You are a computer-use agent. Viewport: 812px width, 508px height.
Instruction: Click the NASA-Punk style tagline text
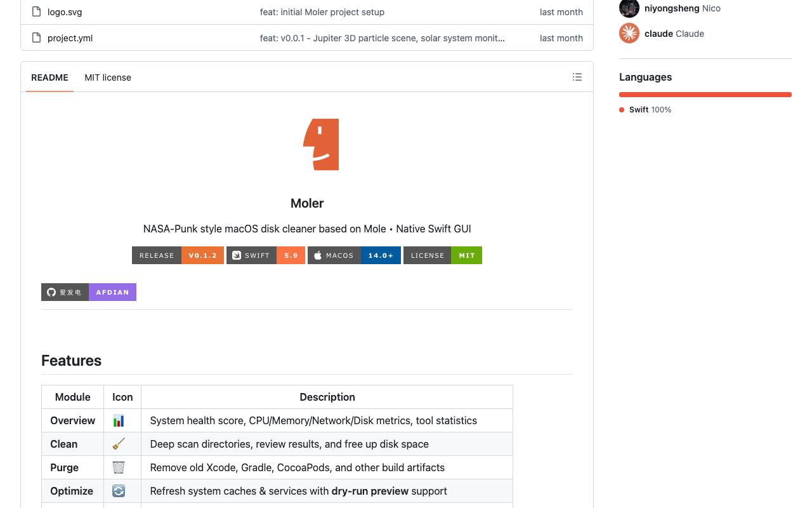point(307,229)
